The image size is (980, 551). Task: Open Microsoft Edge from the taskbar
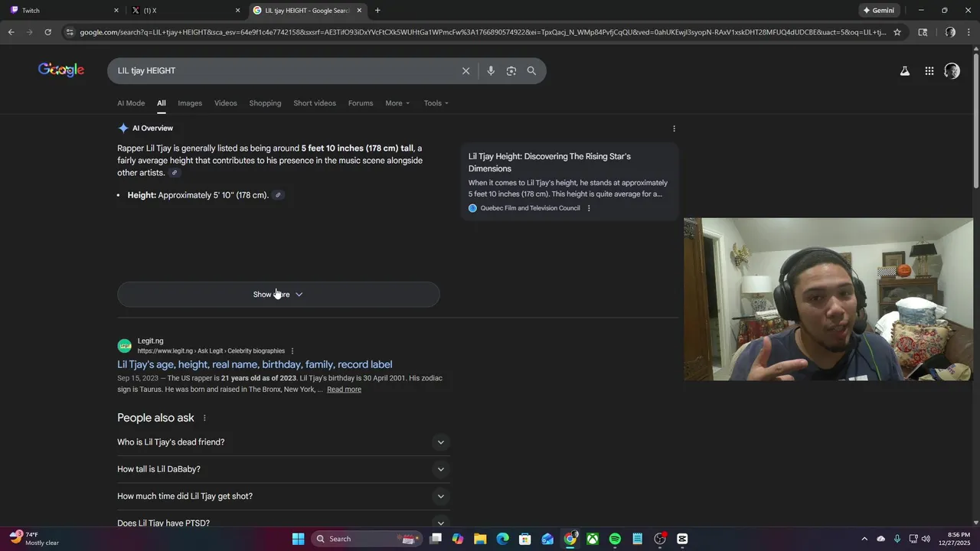502,539
